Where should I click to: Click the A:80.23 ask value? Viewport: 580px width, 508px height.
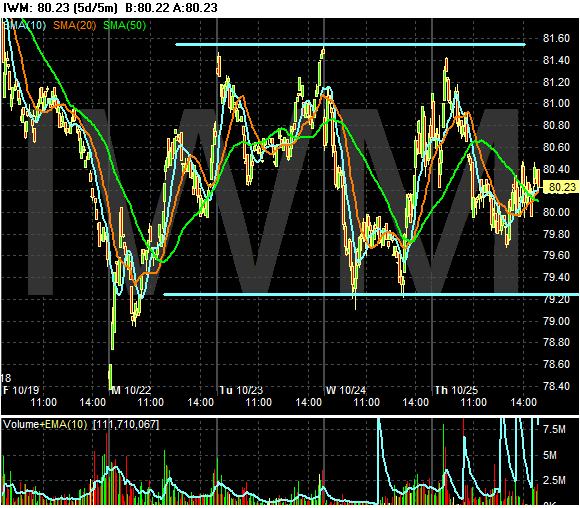[x=195, y=8]
